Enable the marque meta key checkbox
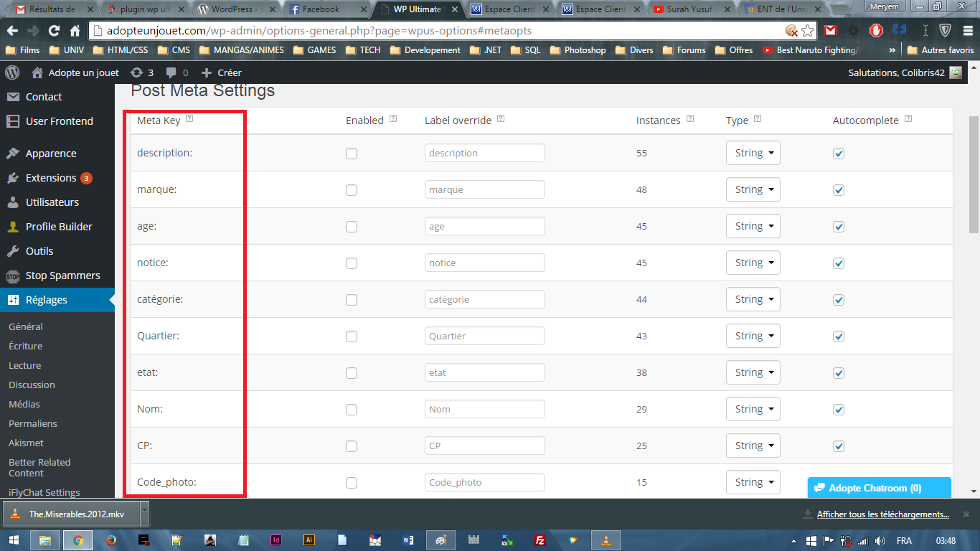 [x=352, y=189]
